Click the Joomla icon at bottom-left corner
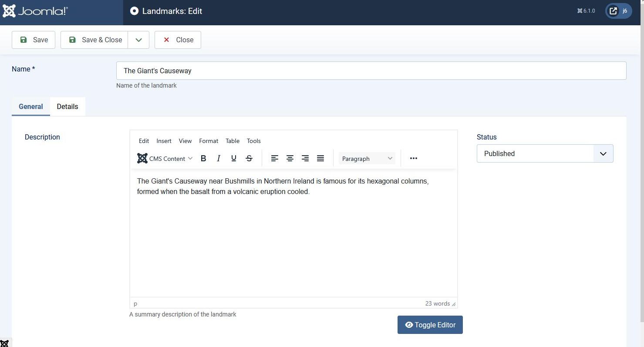This screenshot has height=347, width=644. tap(4, 343)
